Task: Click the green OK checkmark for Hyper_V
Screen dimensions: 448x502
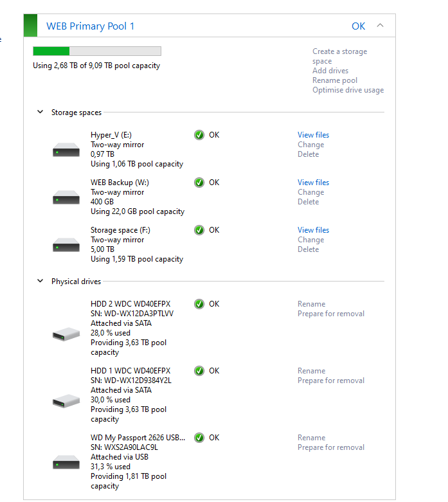Action: (x=199, y=135)
